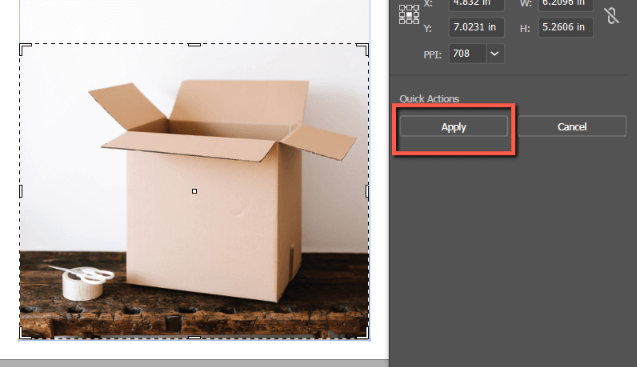637x367 pixels.
Task: Click the H height field 5.2606 in
Action: pos(566,27)
